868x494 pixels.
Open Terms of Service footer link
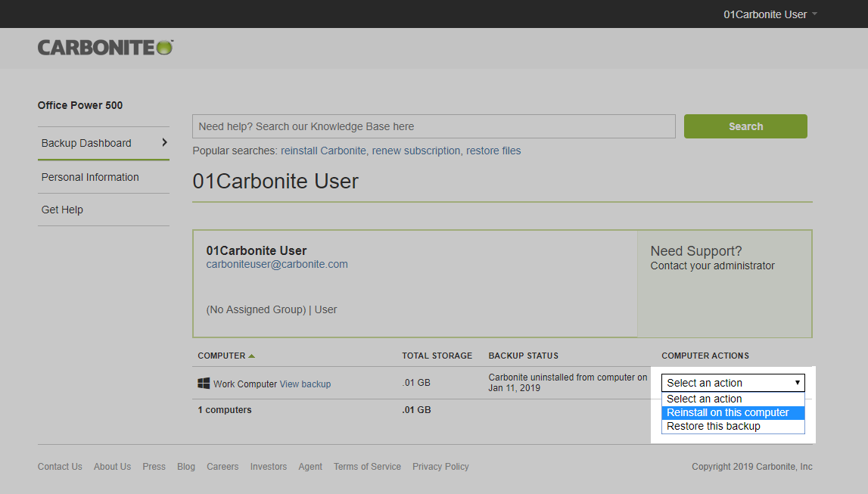(367, 467)
